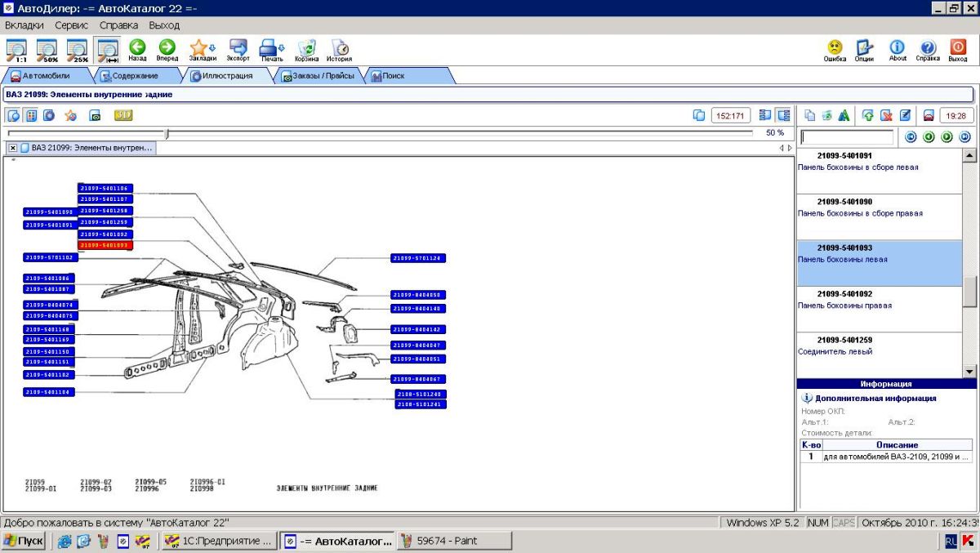Click the left tab-scroll arrow above illustration

(782, 148)
